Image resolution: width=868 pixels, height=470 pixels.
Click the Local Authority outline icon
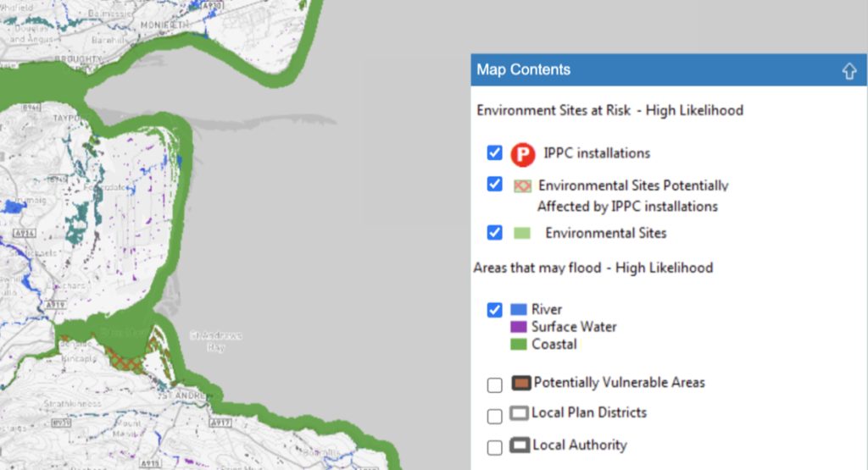(x=520, y=445)
